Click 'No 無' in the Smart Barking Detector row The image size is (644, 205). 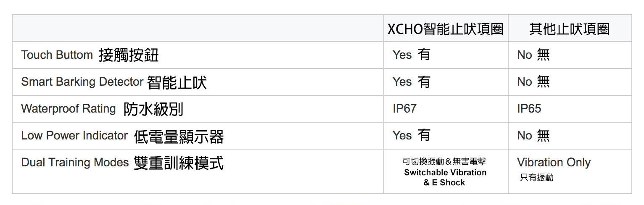[x=533, y=82]
